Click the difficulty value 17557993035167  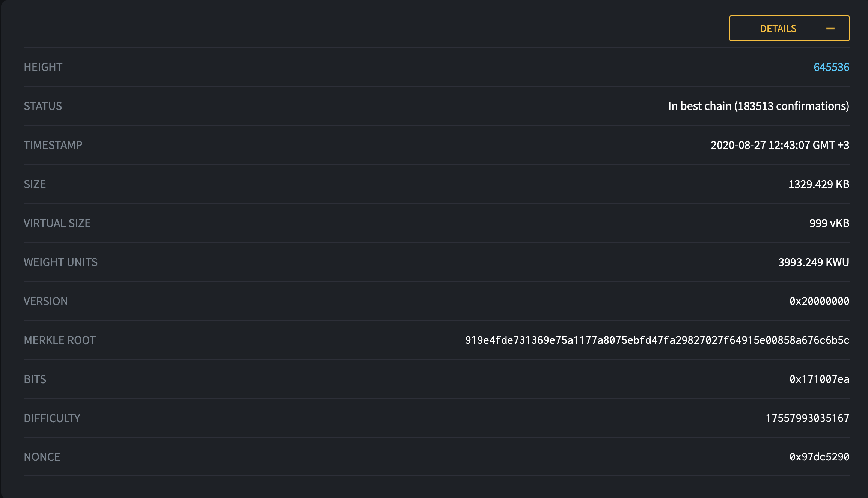[x=807, y=418]
